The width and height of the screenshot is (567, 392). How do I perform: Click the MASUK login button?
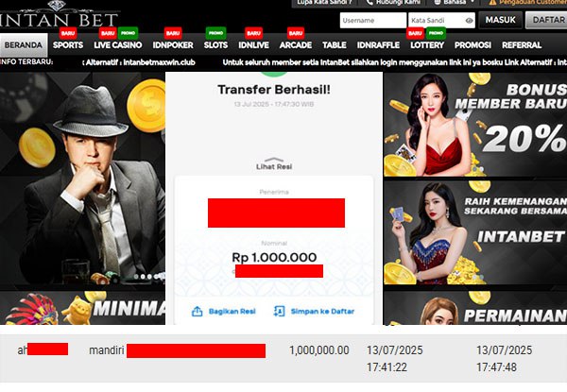(501, 20)
